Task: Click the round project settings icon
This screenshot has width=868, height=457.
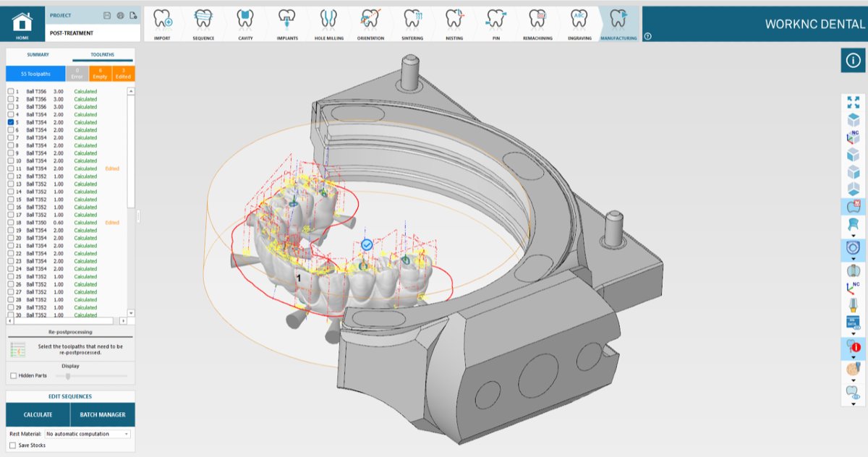Action: click(120, 15)
